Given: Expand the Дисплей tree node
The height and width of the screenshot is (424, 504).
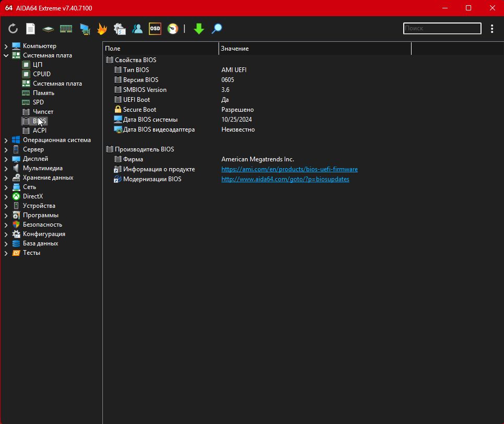Looking at the screenshot, I should [6, 159].
